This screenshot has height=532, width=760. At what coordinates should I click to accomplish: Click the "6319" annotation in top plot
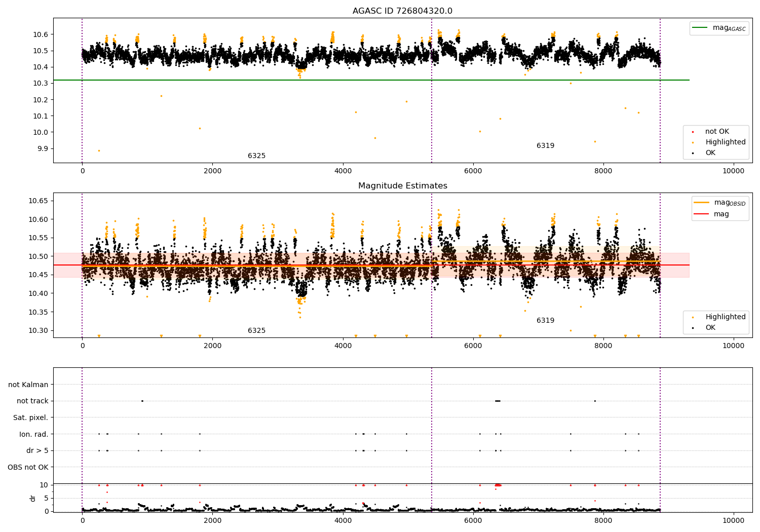545,146
